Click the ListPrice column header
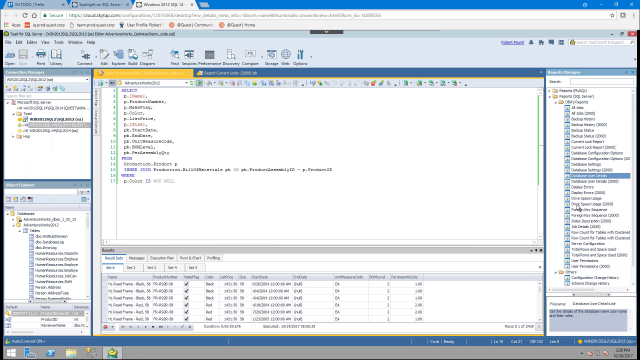Viewport: 640px width, 360px height. pyautogui.click(x=228, y=277)
